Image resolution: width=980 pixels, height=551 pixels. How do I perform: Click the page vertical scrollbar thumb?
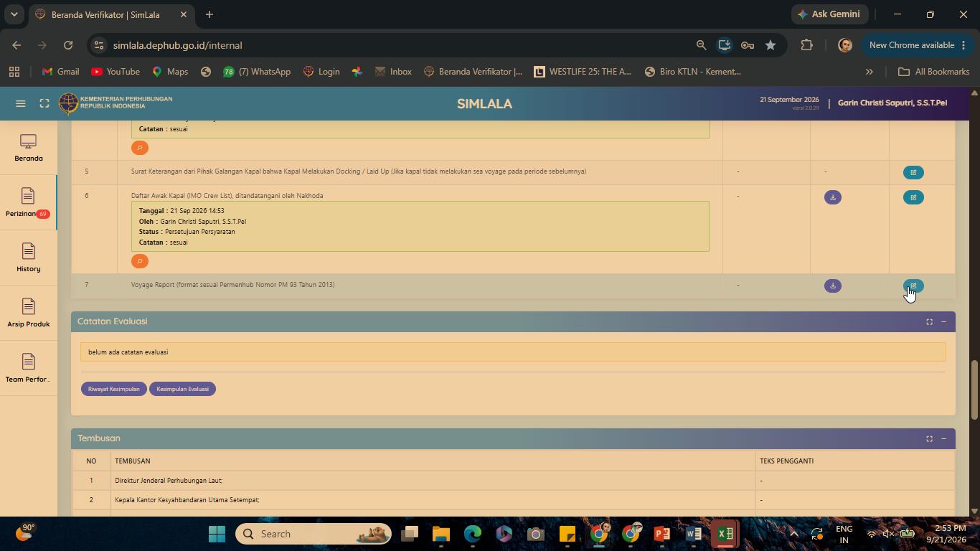point(974,390)
